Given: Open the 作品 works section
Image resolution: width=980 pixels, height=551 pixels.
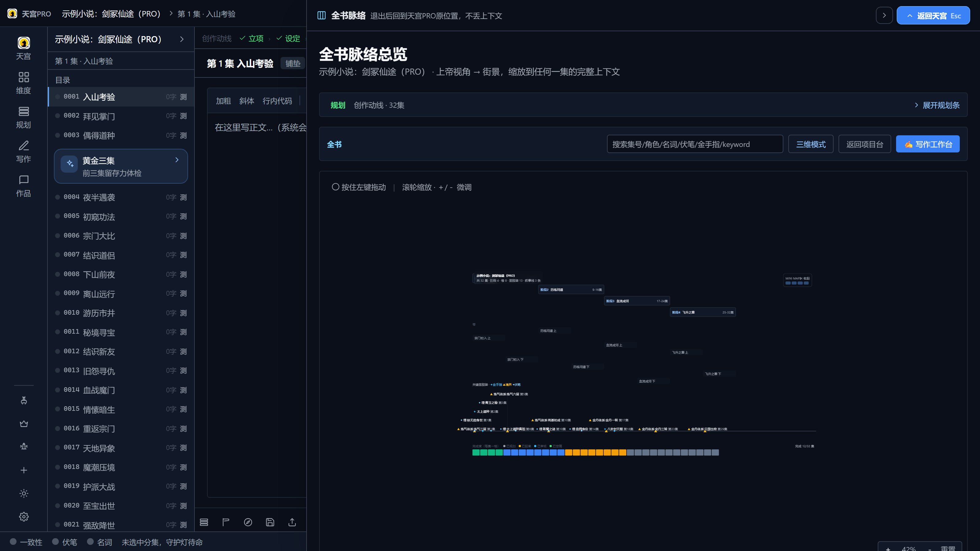Looking at the screenshot, I should pos(24,186).
